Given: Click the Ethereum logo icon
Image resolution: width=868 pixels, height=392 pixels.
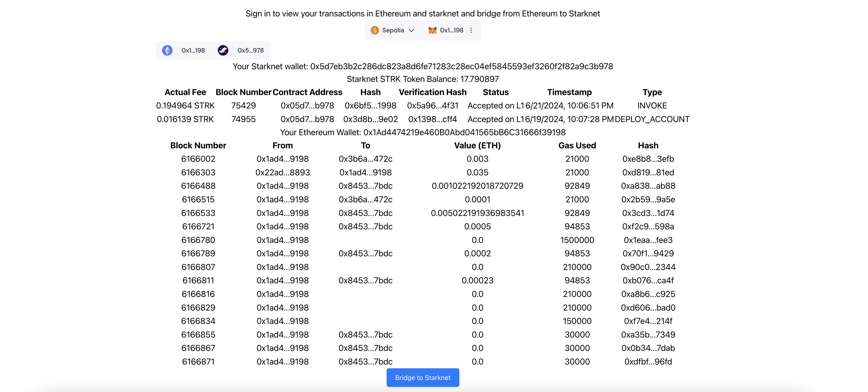Looking at the screenshot, I should 167,50.
